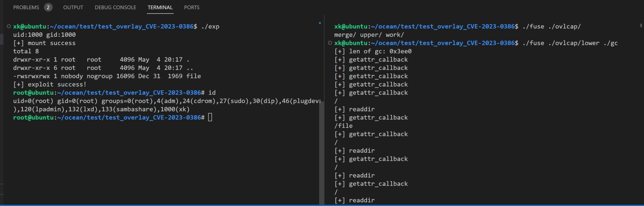Click the first "[+] readdir" line in right terminal
This screenshot has height=206, width=644.
(354, 109)
